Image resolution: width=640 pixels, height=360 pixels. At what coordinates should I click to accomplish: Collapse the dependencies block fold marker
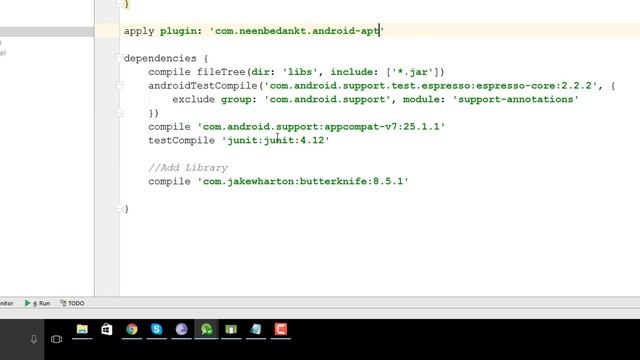point(119,58)
